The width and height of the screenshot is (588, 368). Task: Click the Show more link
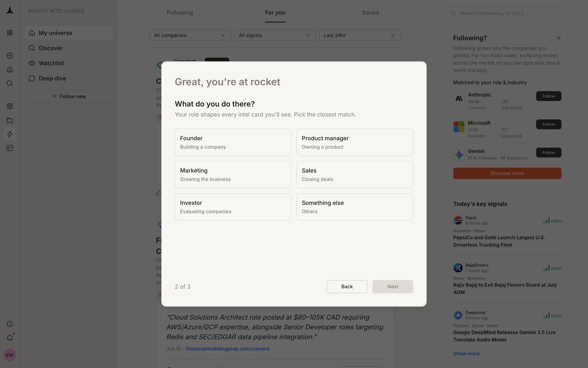pos(466,353)
